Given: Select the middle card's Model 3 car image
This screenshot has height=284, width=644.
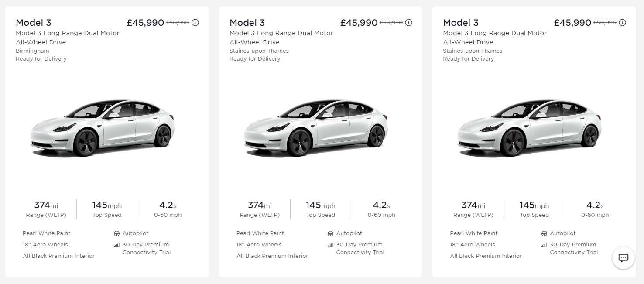Looking at the screenshot, I should pyautogui.click(x=316, y=127).
